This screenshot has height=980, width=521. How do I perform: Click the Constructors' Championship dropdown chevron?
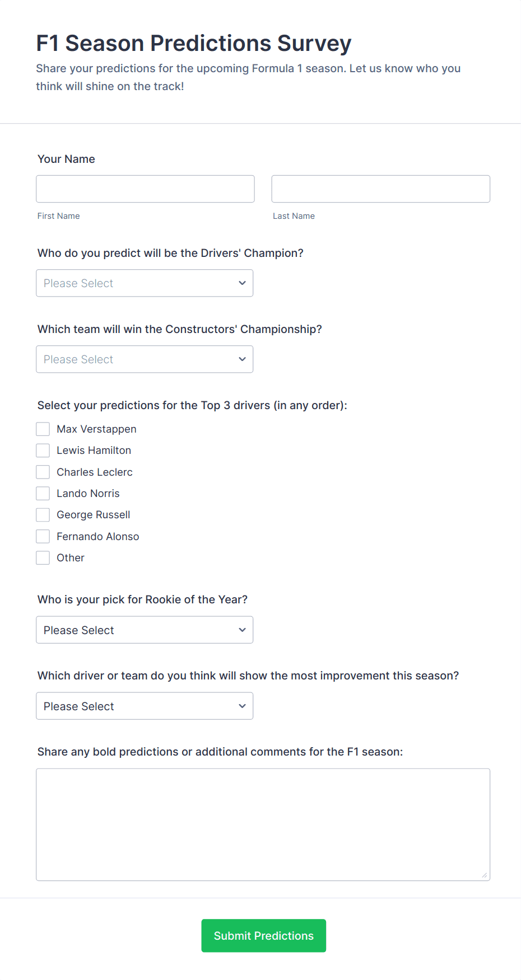pyautogui.click(x=242, y=359)
